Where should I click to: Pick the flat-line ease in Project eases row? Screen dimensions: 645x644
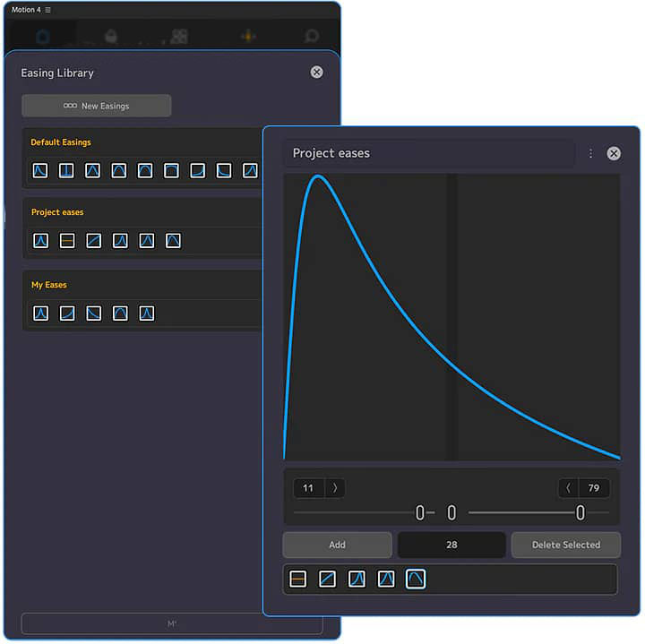(66, 240)
